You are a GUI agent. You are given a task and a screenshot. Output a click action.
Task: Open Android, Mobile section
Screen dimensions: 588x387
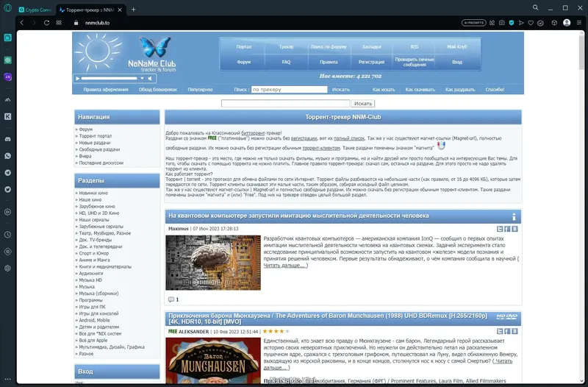tap(95, 321)
